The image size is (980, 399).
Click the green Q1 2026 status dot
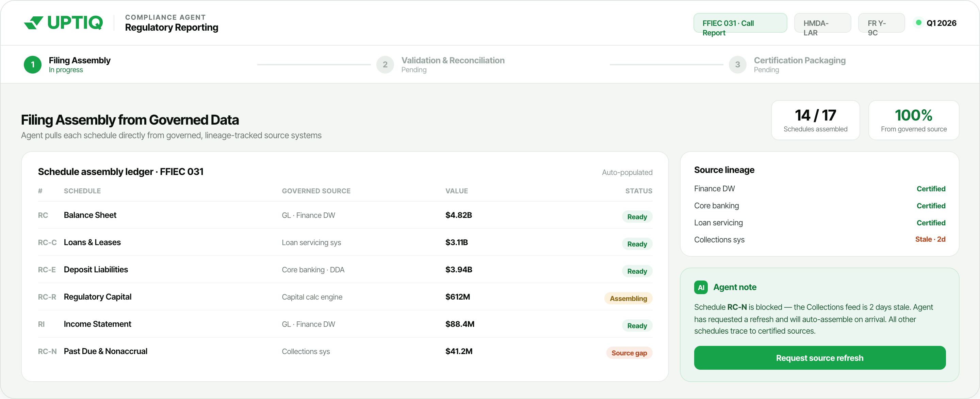point(918,23)
